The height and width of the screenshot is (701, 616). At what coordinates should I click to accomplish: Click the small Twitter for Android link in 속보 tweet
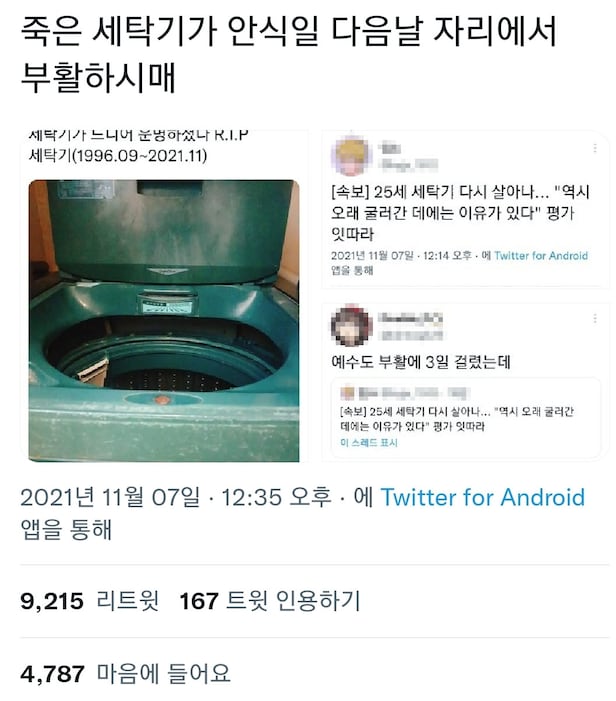(541, 256)
